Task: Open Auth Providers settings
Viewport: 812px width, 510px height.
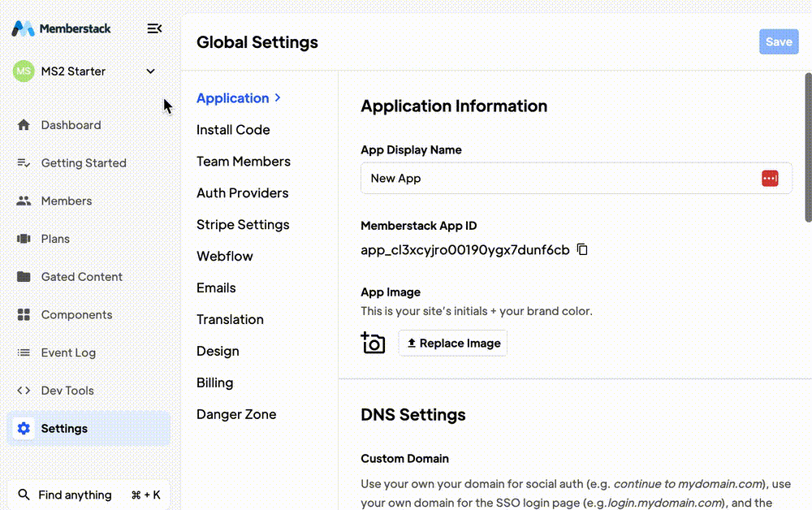Action: tap(242, 192)
